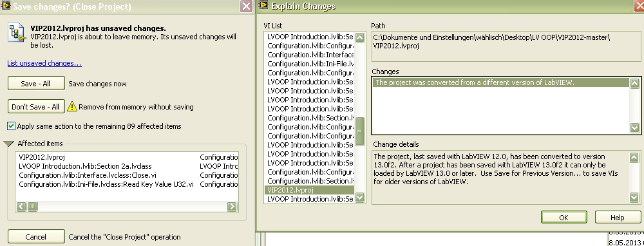Toggle Apply same action to remaining 89 items
The image size is (644, 246).
[x=11, y=126]
